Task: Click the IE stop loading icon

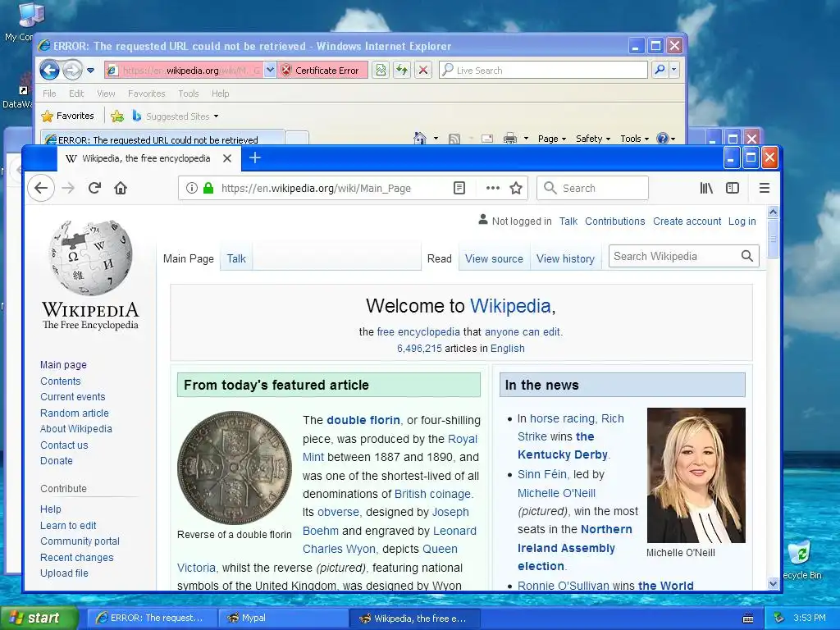Action: pyautogui.click(x=423, y=70)
